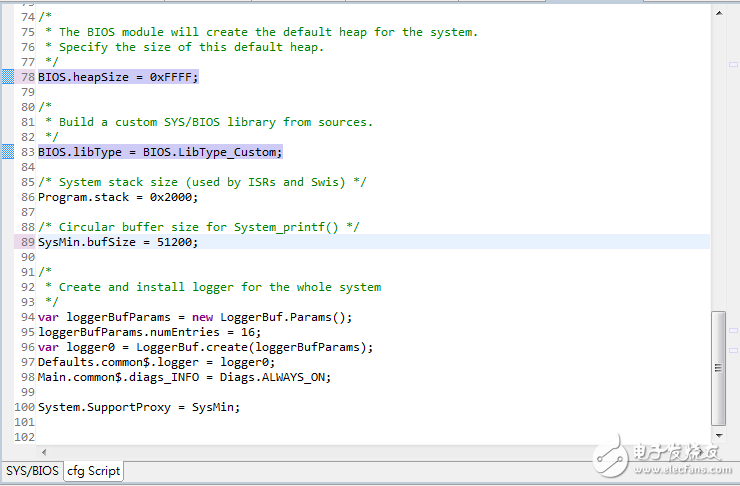Image resolution: width=740 pixels, height=486 pixels.
Task: Click the vertical scrollbar thumb
Action: [718, 368]
